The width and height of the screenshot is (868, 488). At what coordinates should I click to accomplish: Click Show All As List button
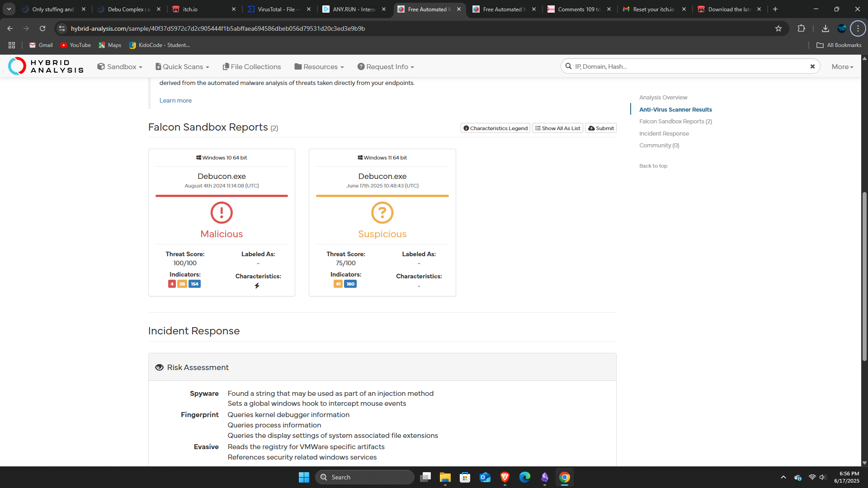pyautogui.click(x=558, y=128)
